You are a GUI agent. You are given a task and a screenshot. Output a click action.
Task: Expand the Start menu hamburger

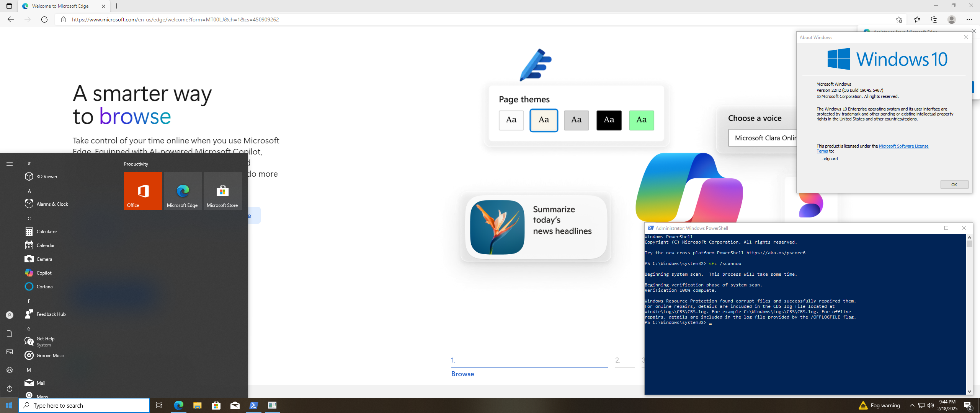click(x=10, y=164)
